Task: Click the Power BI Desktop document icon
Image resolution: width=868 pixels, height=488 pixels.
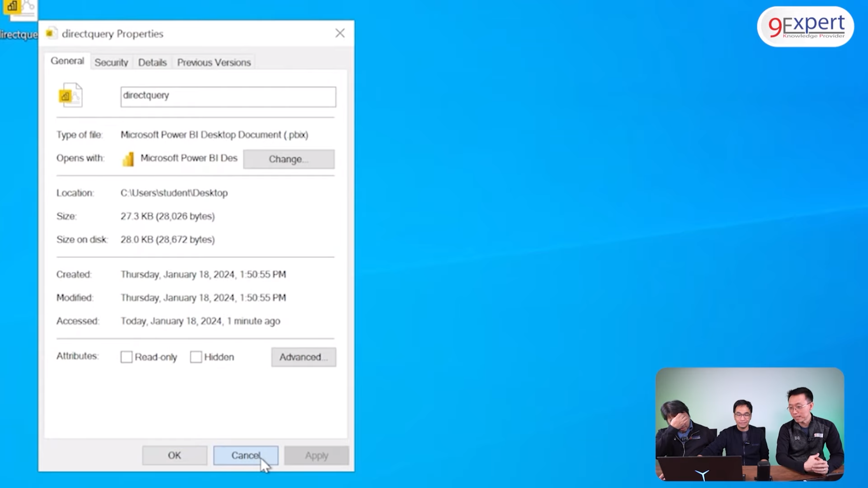Action: [70, 95]
